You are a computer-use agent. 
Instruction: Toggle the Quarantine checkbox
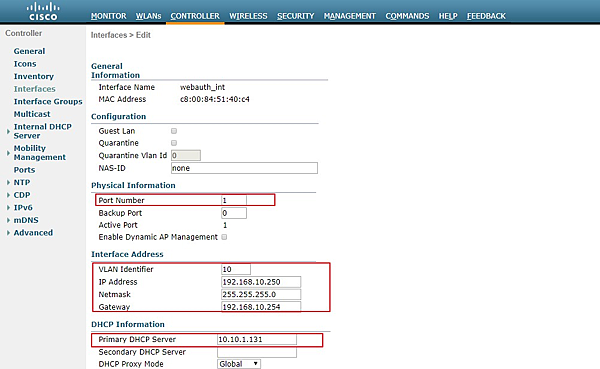click(x=174, y=143)
